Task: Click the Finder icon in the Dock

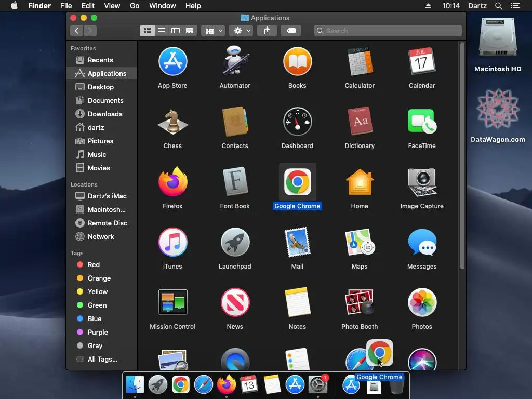Action: 135,385
